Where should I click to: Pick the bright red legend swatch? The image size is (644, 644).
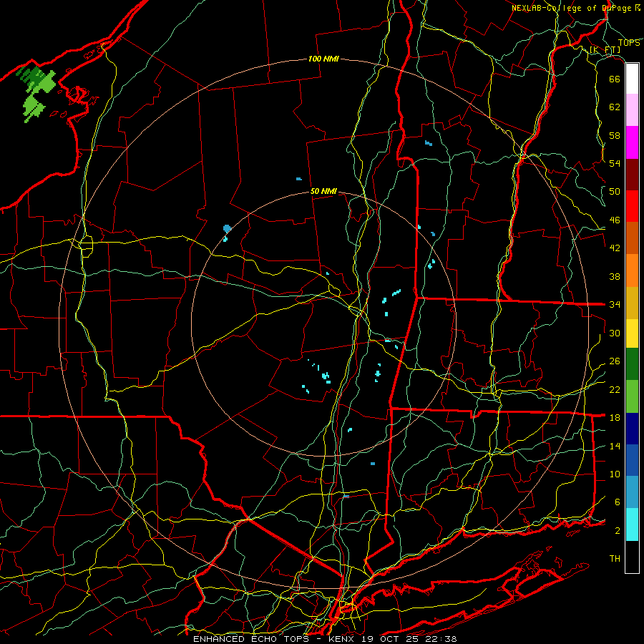tap(632, 206)
